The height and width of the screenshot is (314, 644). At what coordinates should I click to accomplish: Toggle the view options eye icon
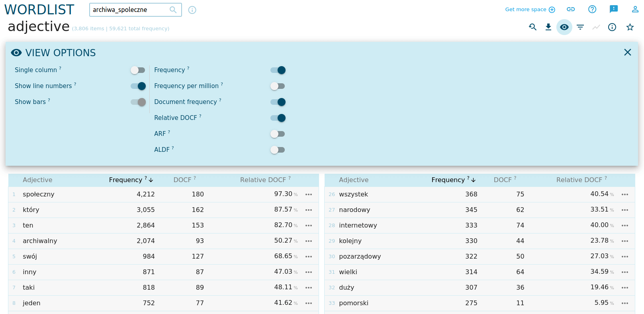(564, 27)
